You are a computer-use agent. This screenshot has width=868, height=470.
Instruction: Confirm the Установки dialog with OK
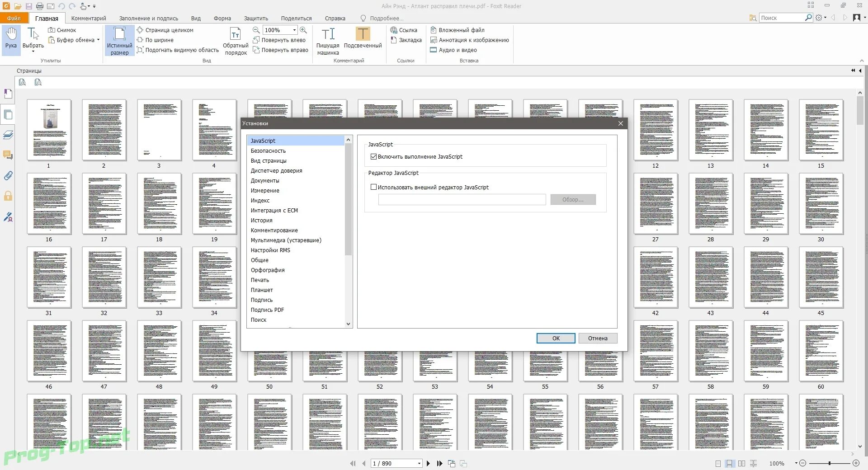point(556,338)
